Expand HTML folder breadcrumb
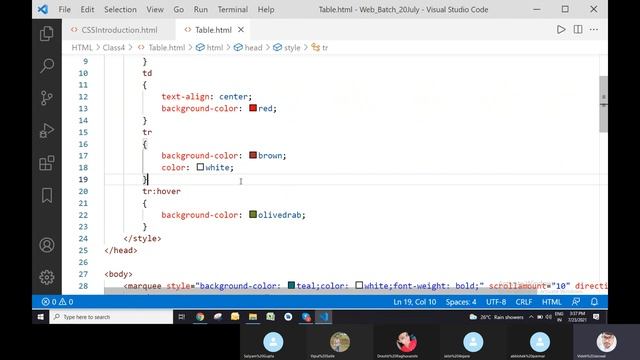The image size is (640, 360). 82,47
